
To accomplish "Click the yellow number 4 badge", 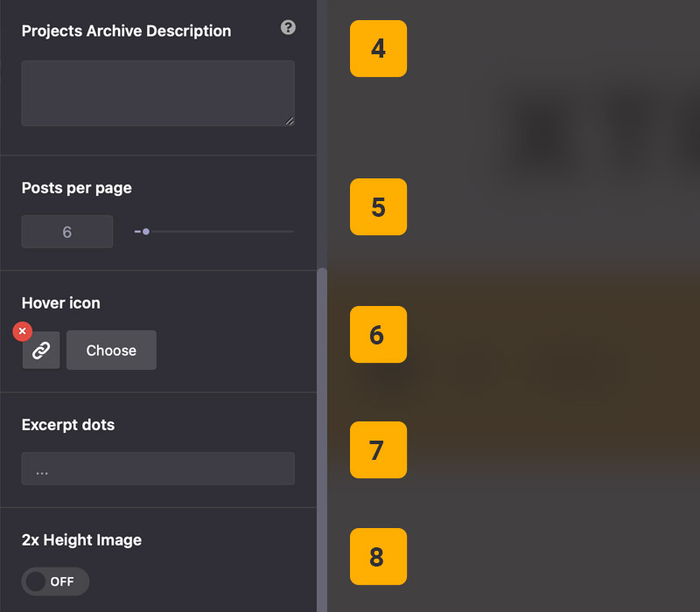I will 378,49.
